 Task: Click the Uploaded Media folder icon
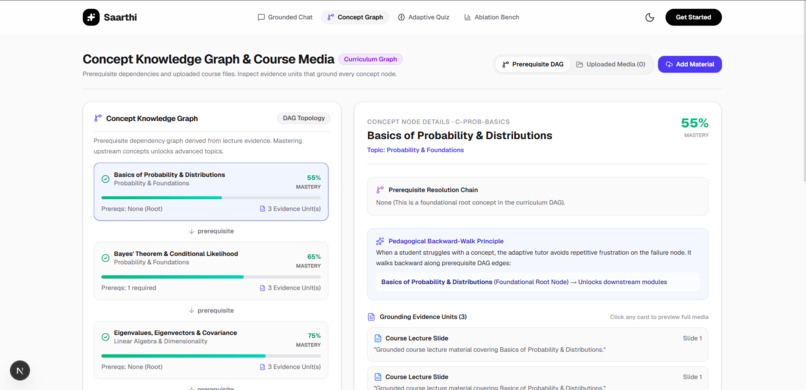(x=579, y=64)
